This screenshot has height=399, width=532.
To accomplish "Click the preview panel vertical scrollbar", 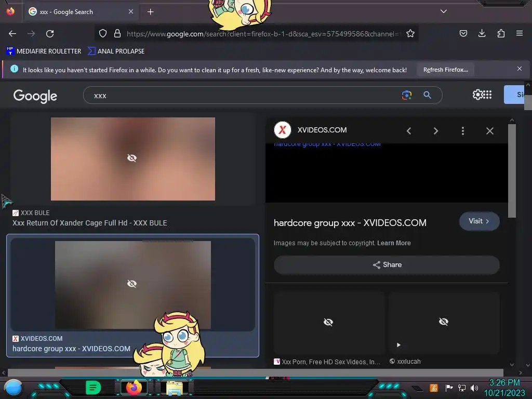I will pos(512,171).
